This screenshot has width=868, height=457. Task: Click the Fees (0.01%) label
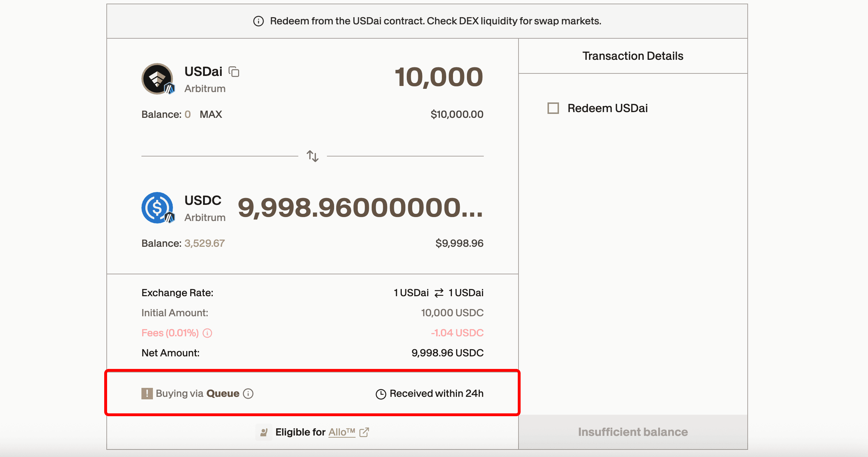click(x=170, y=333)
